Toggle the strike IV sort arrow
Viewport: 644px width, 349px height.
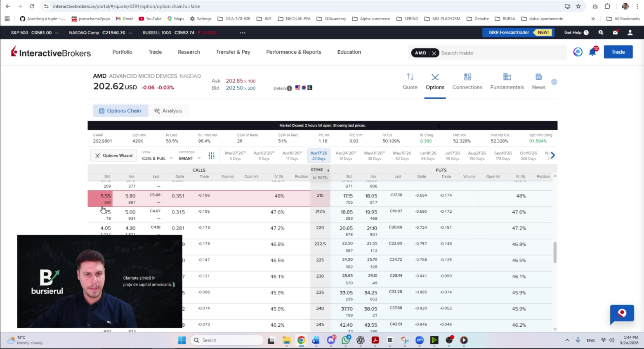[328, 170]
